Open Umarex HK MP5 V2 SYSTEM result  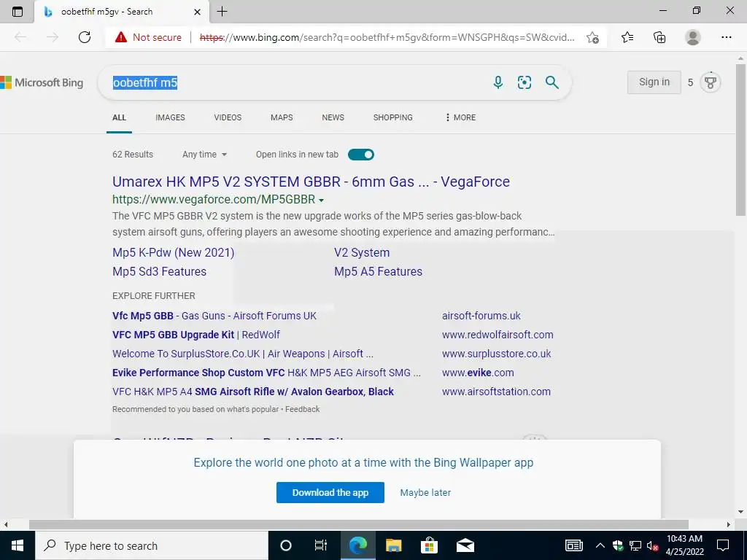point(311,182)
